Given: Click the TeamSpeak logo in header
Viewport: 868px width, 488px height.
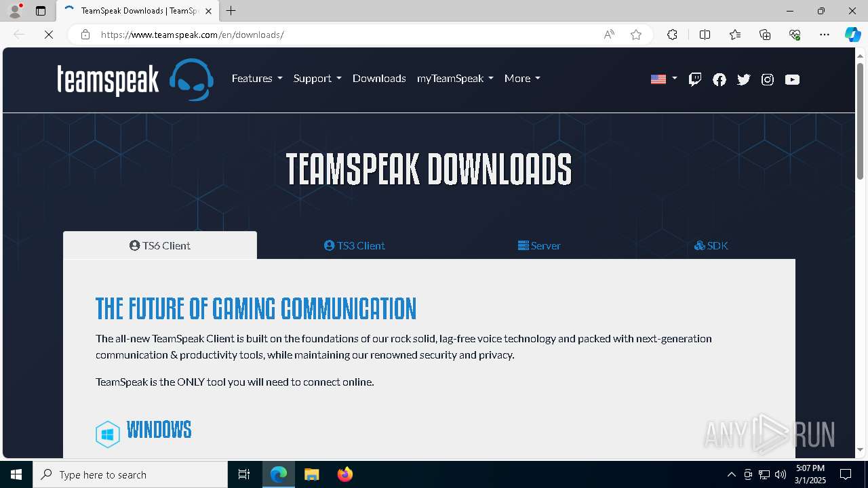Looking at the screenshot, I should coord(135,79).
